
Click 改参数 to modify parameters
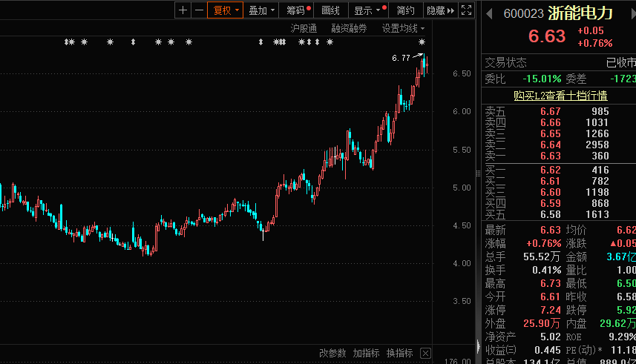coord(332,353)
